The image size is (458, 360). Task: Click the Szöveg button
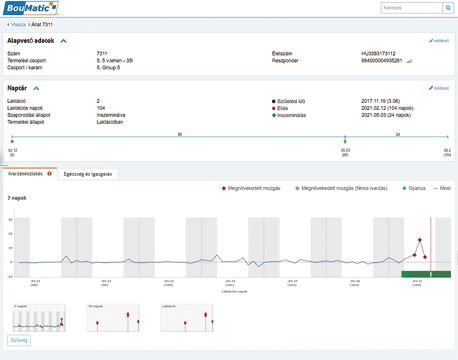tap(19, 340)
